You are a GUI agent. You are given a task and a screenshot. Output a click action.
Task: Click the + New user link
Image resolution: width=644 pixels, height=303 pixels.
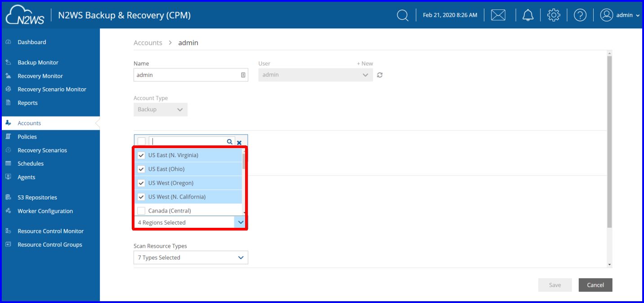[365, 63]
